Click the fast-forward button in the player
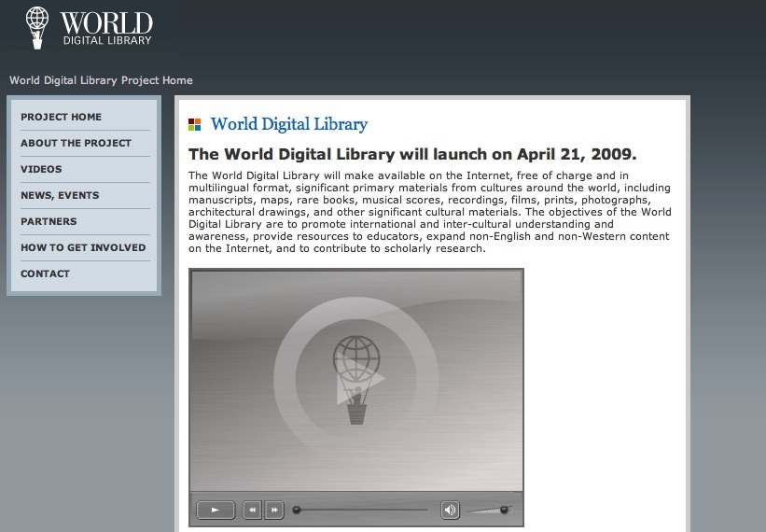This screenshot has height=532, width=766. point(274,510)
